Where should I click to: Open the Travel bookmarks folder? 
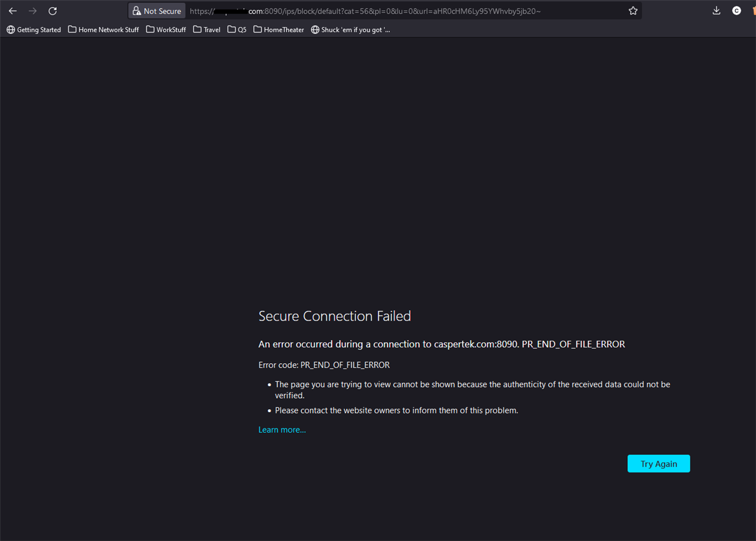click(207, 30)
